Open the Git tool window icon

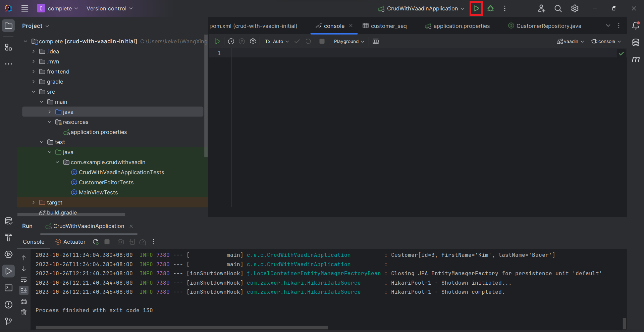(8, 321)
